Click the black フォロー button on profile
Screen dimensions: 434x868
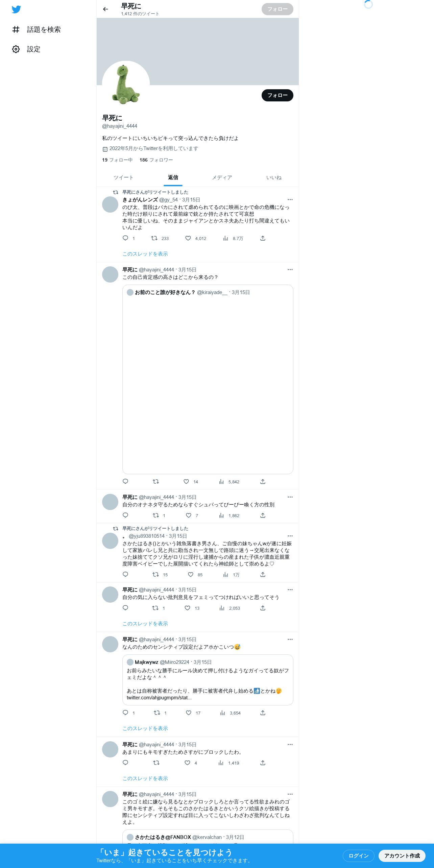coord(278,95)
